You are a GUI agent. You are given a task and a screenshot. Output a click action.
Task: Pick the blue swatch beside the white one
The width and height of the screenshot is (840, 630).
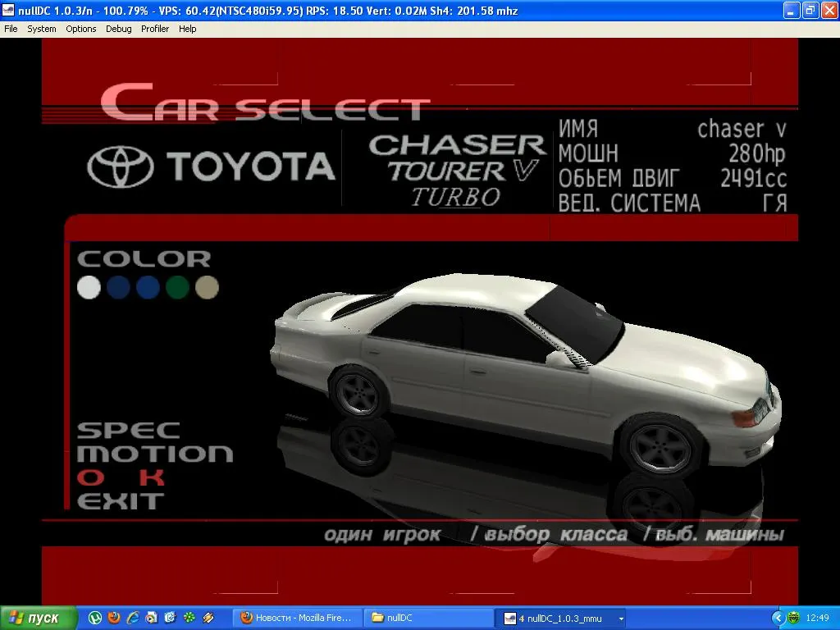[x=118, y=287]
